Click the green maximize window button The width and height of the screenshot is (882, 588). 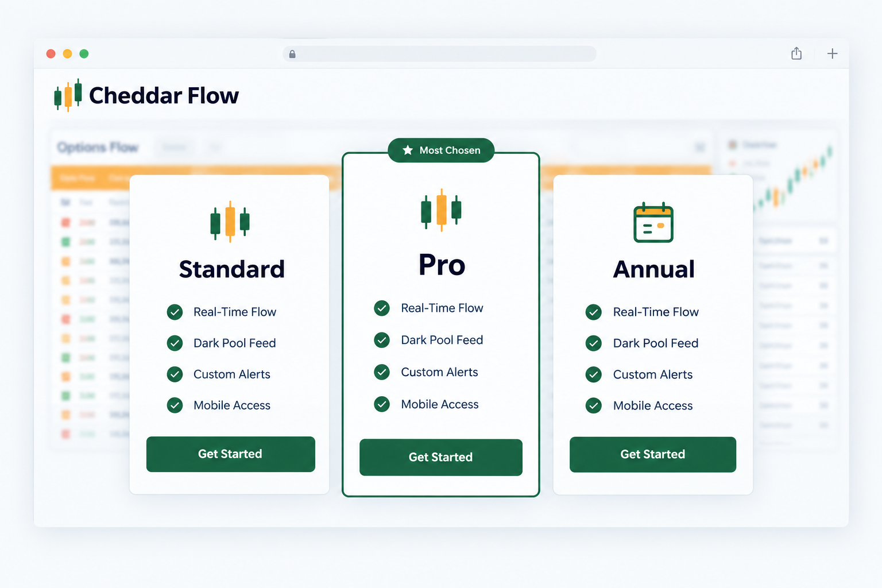point(84,53)
